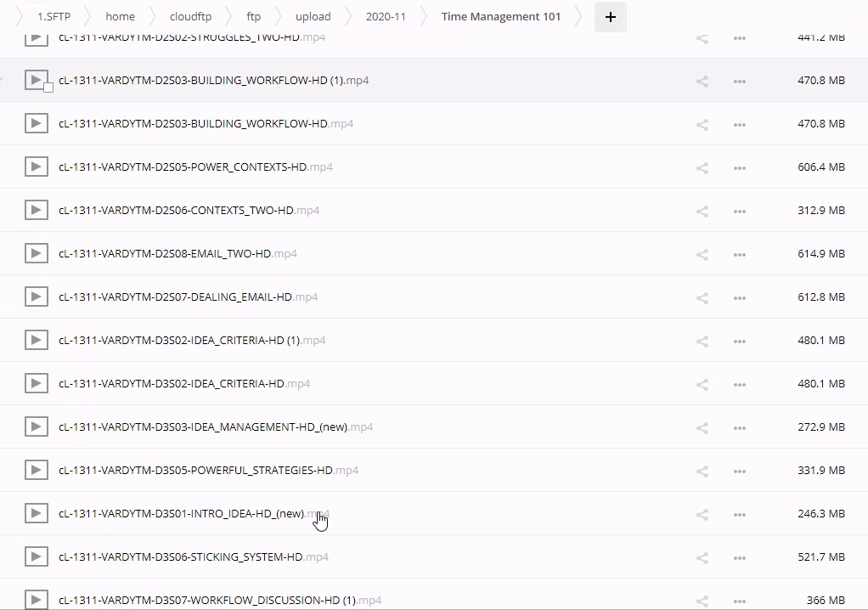Select checkbox on D2S03-BUILDING_WORKFLOW-HD (1) row

pos(48,88)
